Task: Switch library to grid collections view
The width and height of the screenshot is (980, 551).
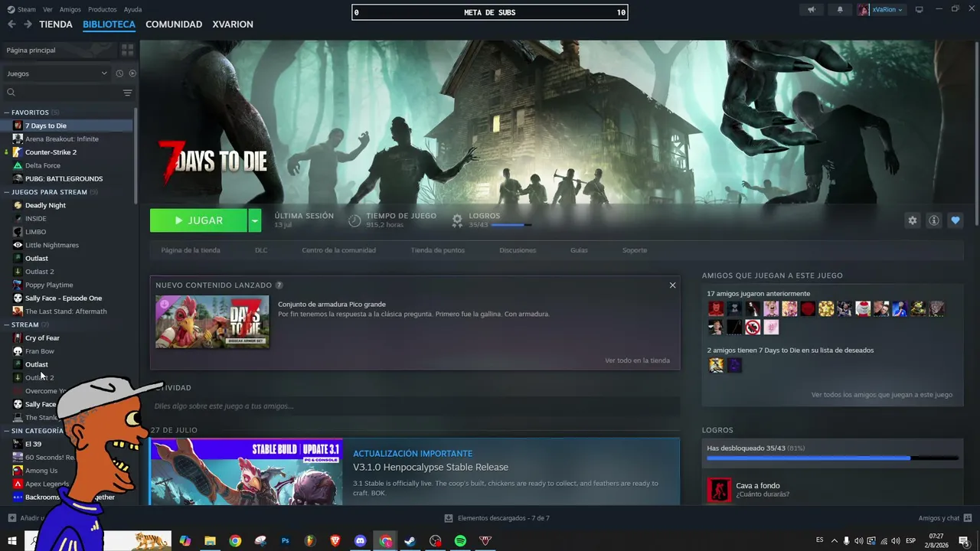Action: coord(127,50)
